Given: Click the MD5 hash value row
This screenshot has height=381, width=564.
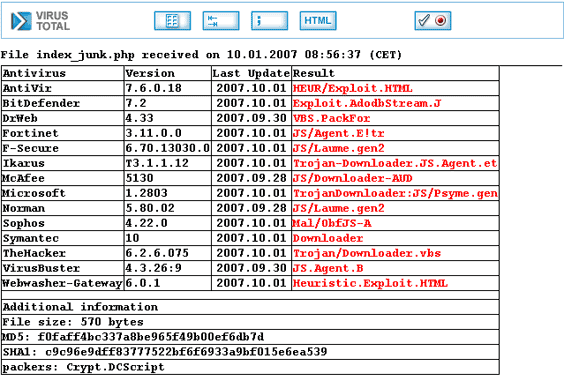Looking at the screenshot, I should 250,337.
